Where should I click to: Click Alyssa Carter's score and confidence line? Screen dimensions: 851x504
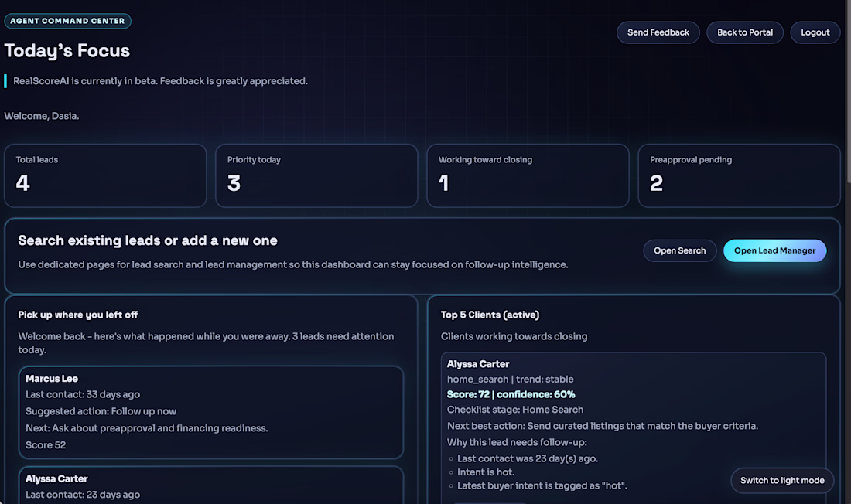(511, 394)
